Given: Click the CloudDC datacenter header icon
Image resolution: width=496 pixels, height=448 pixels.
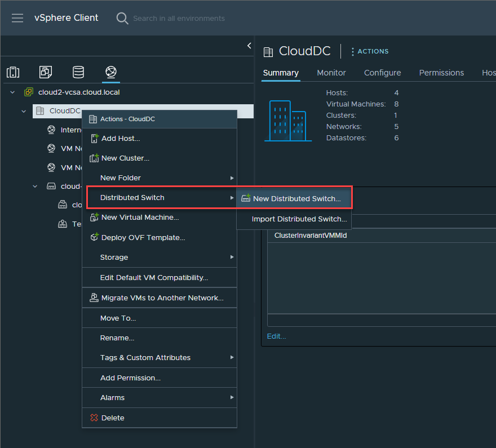Looking at the screenshot, I should 268,51.
